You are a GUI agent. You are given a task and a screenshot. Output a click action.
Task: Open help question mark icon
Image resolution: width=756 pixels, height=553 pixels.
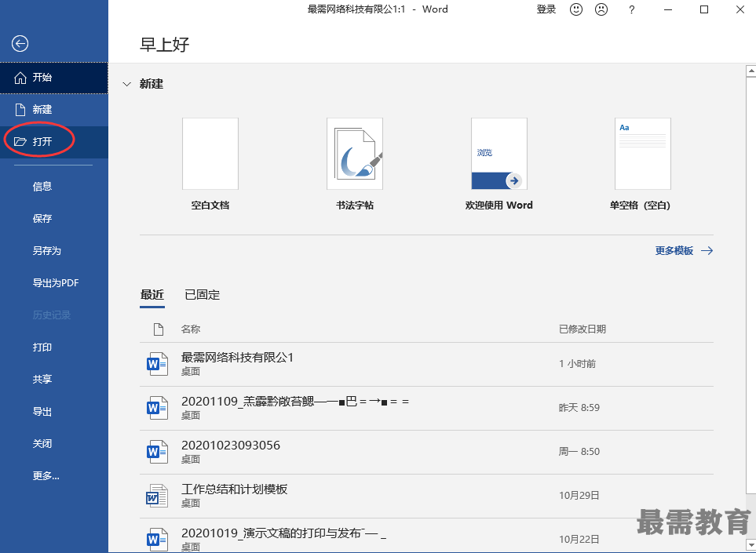click(x=632, y=9)
